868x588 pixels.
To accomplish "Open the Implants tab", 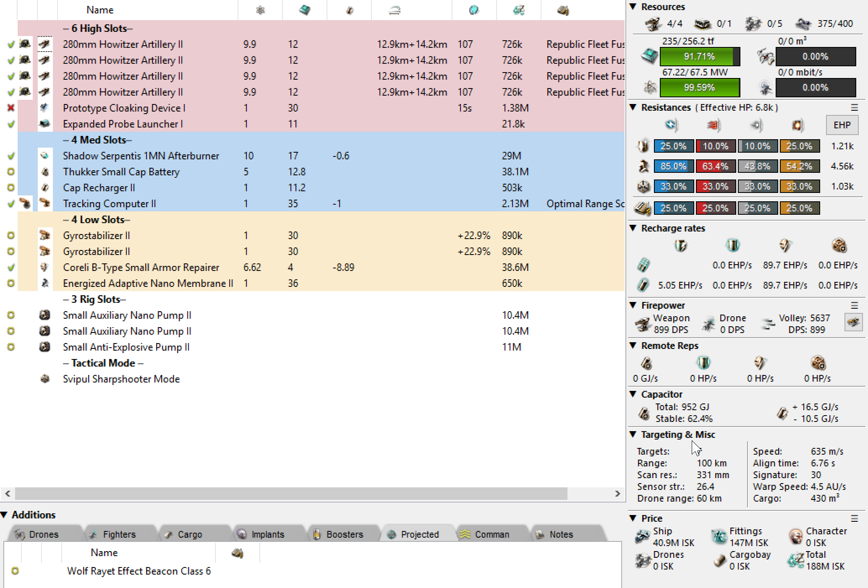I will point(267,534).
